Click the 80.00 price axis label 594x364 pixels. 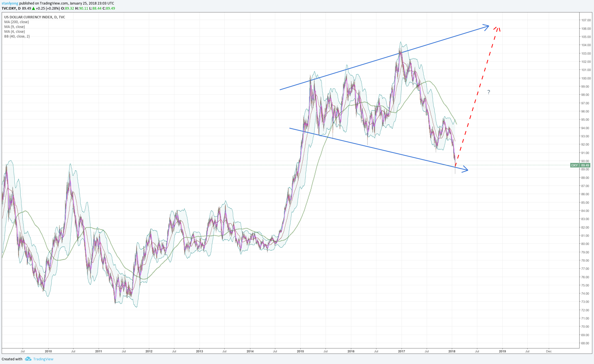[585, 244]
